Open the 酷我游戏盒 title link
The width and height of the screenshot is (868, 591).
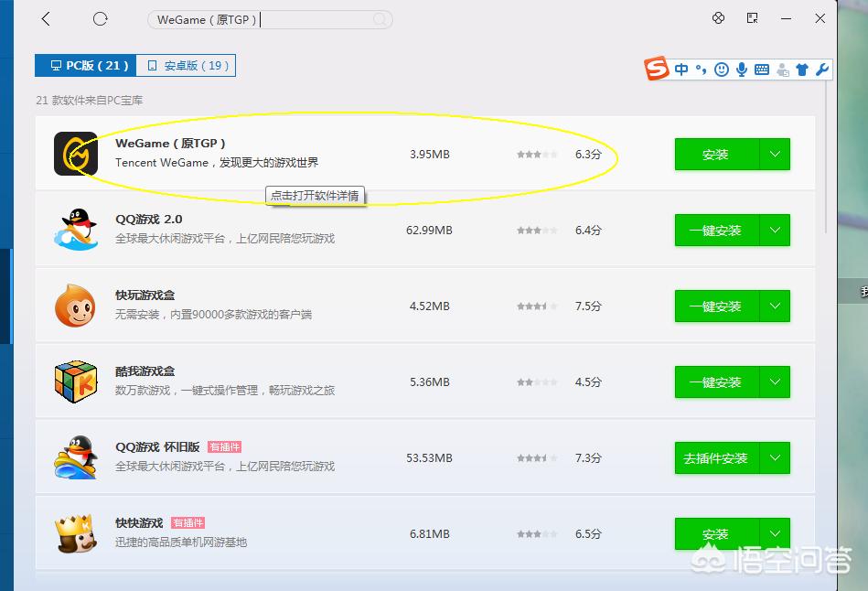[x=145, y=371]
